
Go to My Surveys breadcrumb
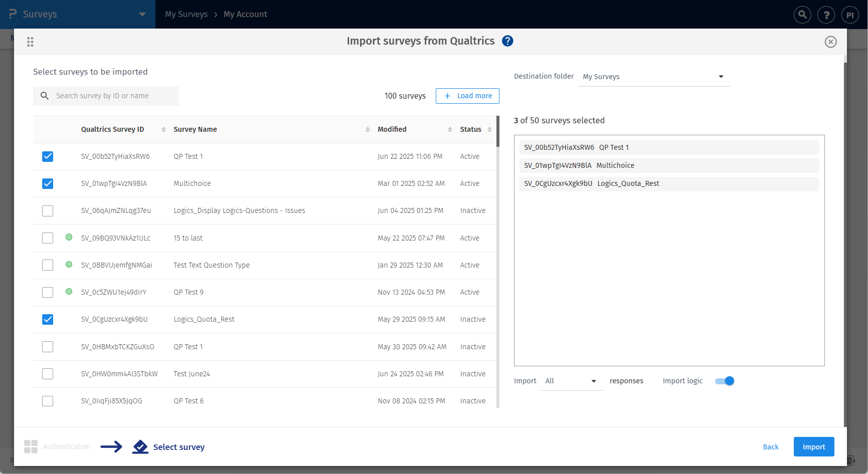(x=186, y=14)
